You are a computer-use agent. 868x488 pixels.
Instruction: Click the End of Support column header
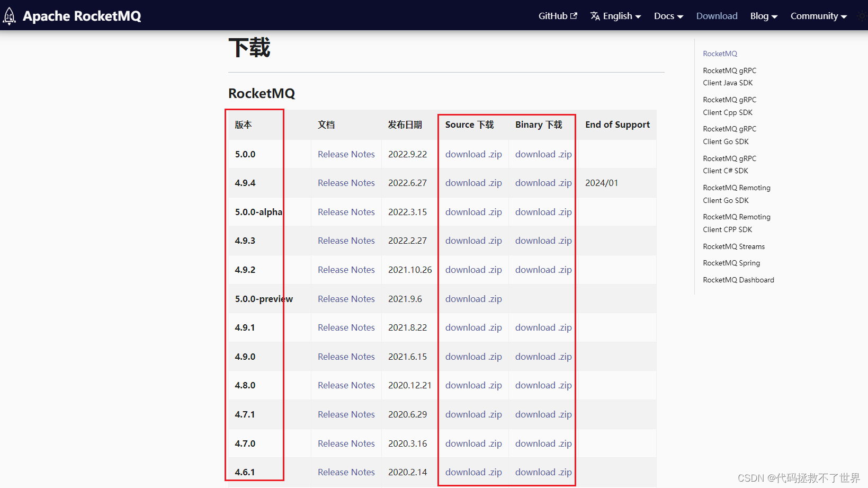point(618,125)
